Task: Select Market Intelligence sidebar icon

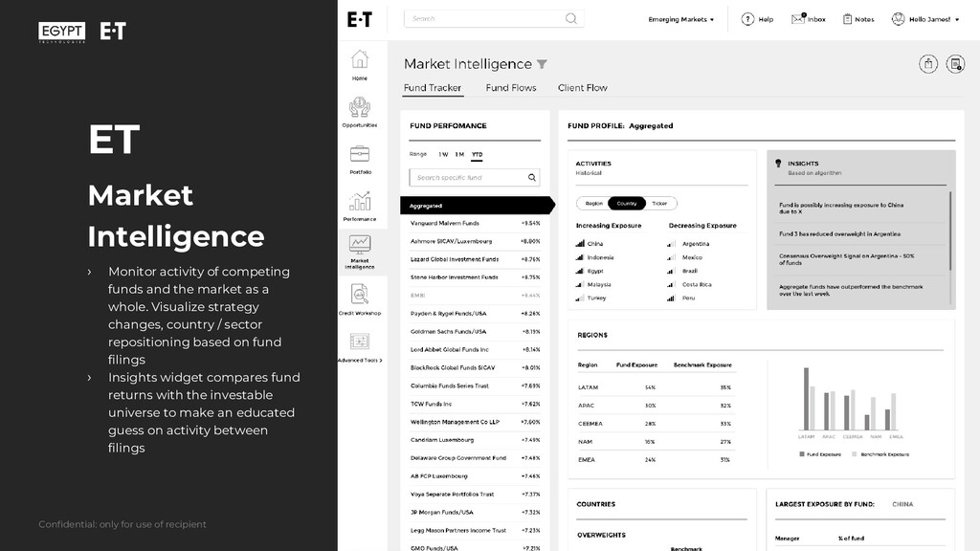Action: (x=360, y=244)
